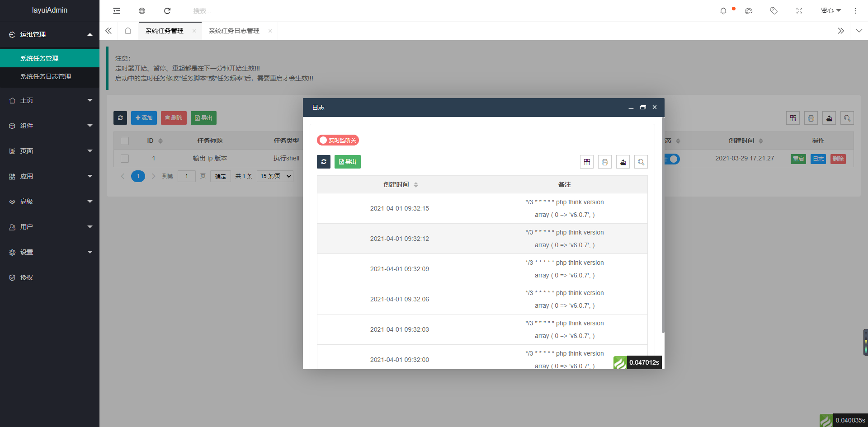
Task: Select page 1 in pagination
Action: pos(138,176)
